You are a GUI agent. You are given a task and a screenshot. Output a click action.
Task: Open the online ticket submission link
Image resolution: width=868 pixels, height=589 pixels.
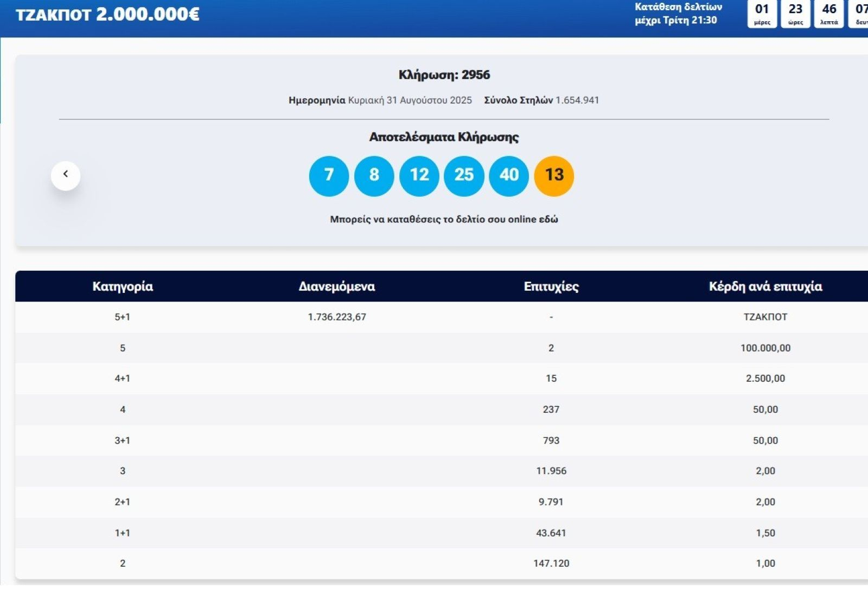tap(444, 220)
